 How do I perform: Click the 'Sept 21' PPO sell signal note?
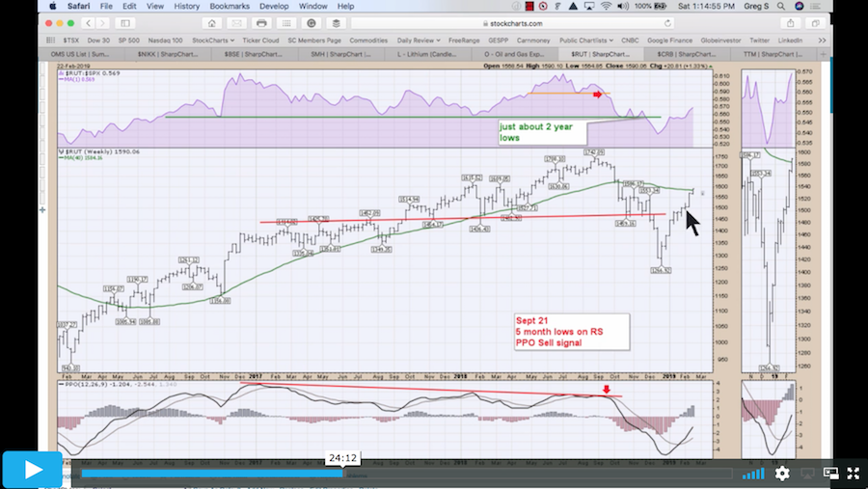[x=572, y=332]
